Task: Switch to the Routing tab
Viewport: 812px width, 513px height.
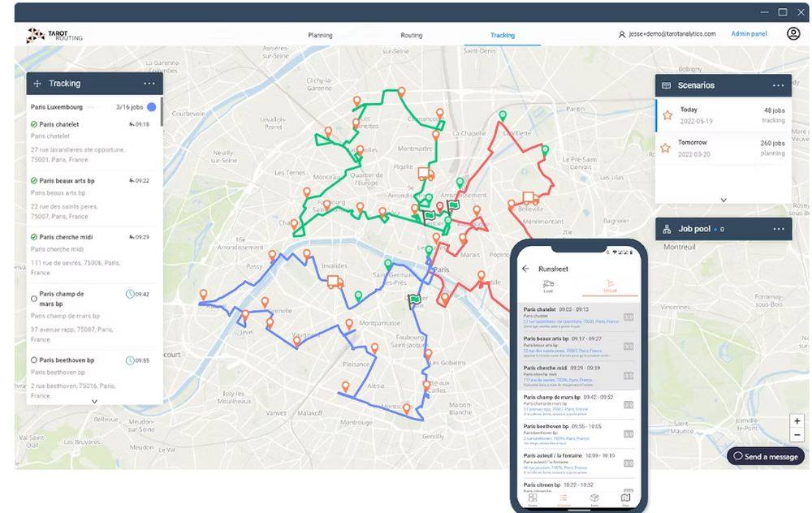Action: pyautogui.click(x=411, y=36)
